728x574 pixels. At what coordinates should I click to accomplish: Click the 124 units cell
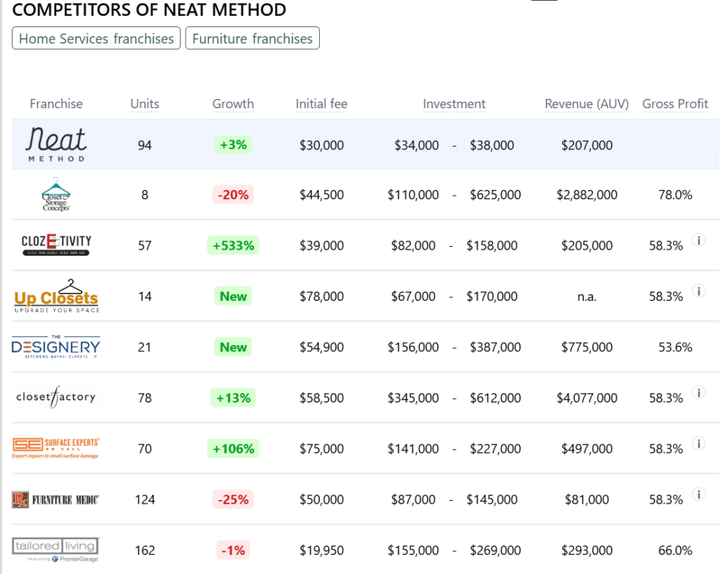pos(145,500)
